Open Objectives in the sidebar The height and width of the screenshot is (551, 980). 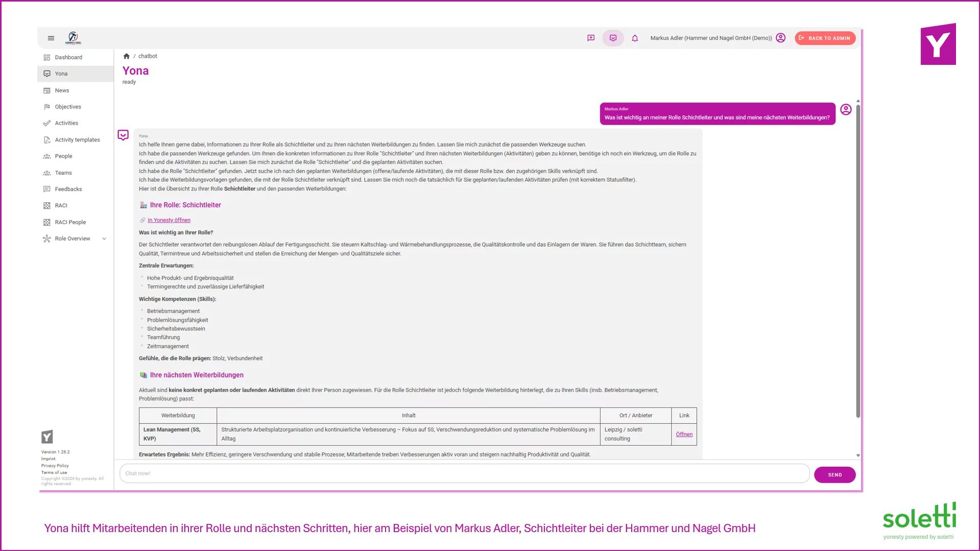76,107
